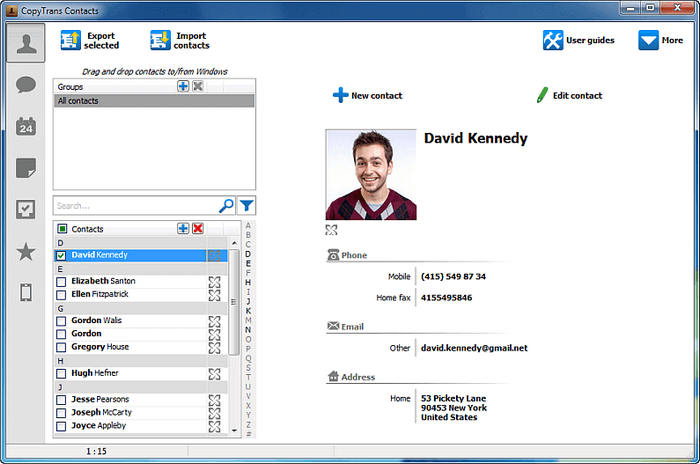This screenshot has height=464, width=700.
Task: Select the All contacts group
Action: (x=154, y=100)
